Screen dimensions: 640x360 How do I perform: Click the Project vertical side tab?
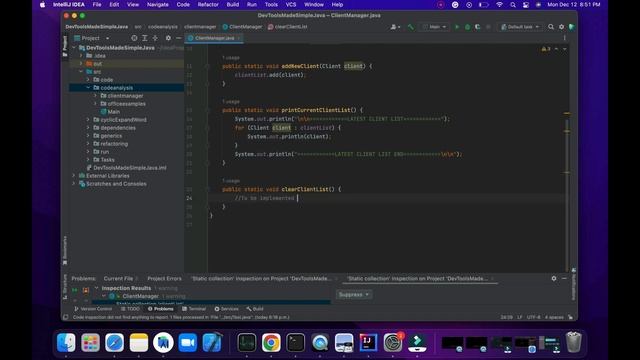65,46
